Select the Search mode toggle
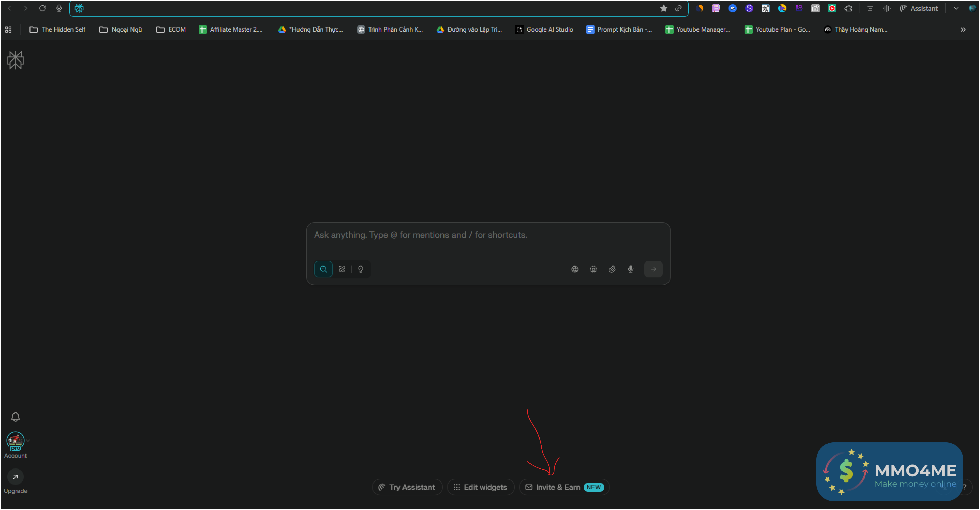980x510 pixels. [x=323, y=269]
